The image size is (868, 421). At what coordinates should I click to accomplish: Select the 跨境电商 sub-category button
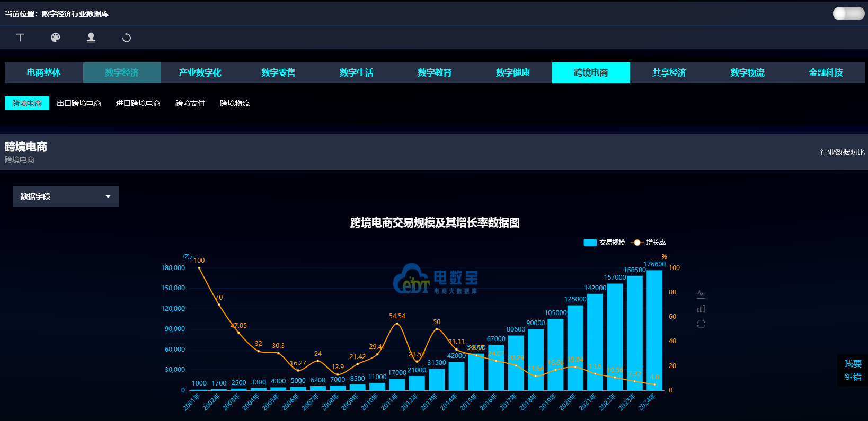tap(27, 103)
